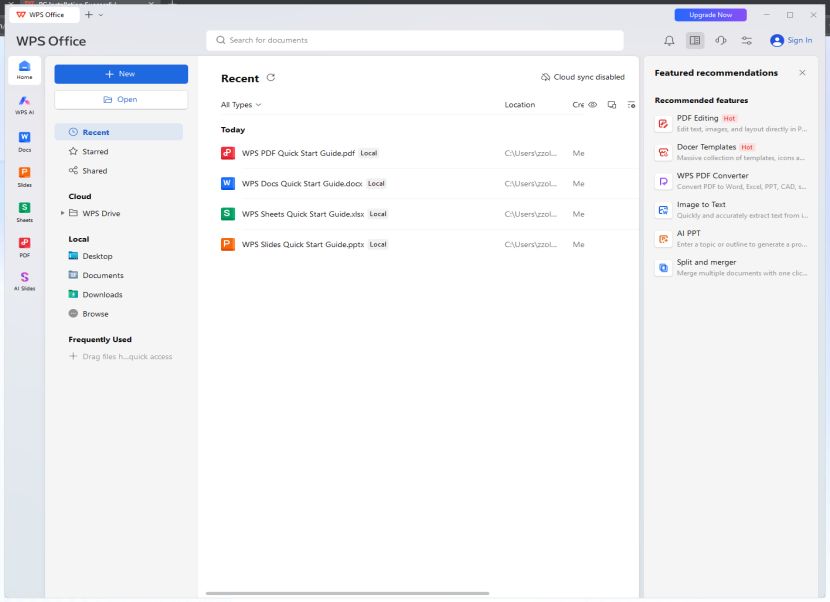Viewport: 830px width, 602px height.
Task: Open the Split and merger feature icon
Action: pos(663,268)
